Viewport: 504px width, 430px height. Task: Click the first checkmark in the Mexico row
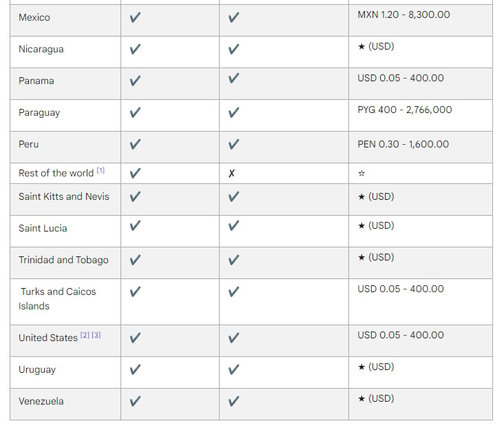click(135, 18)
